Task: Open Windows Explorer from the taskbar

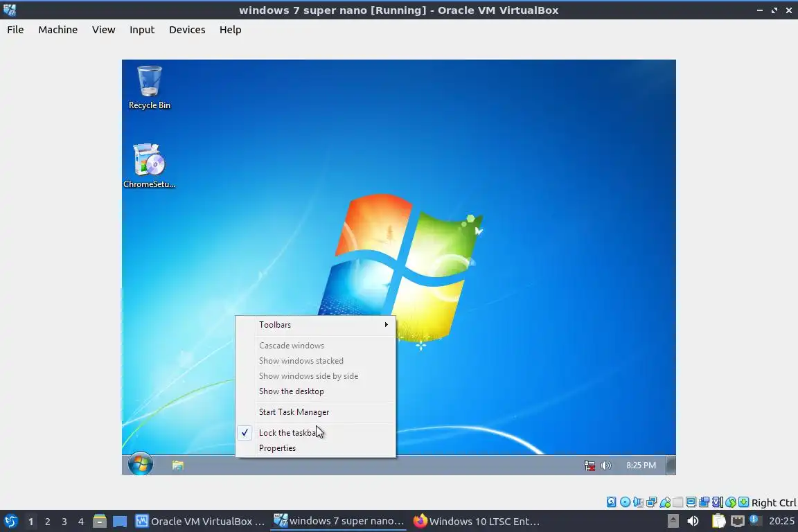Action: (x=177, y=465)
